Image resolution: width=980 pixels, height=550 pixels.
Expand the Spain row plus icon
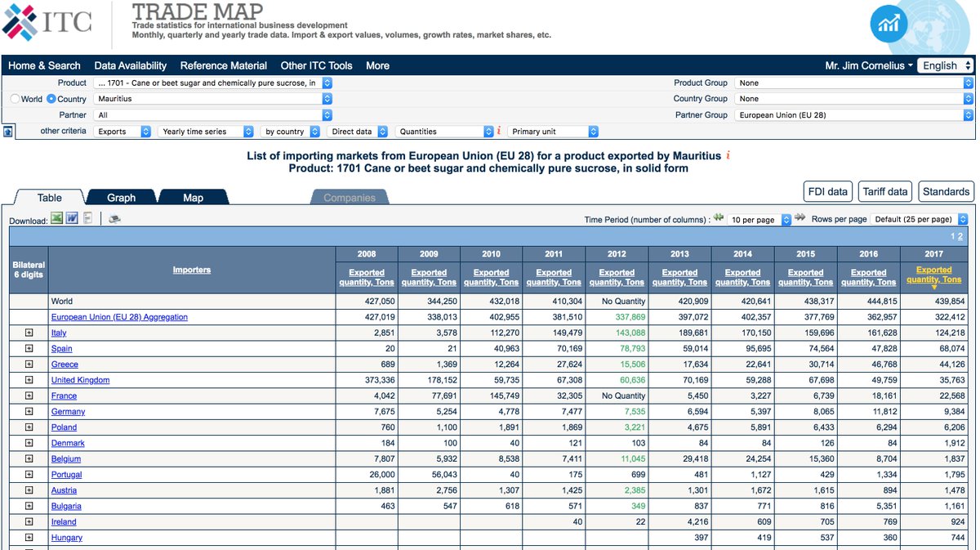tap(29, 348)
